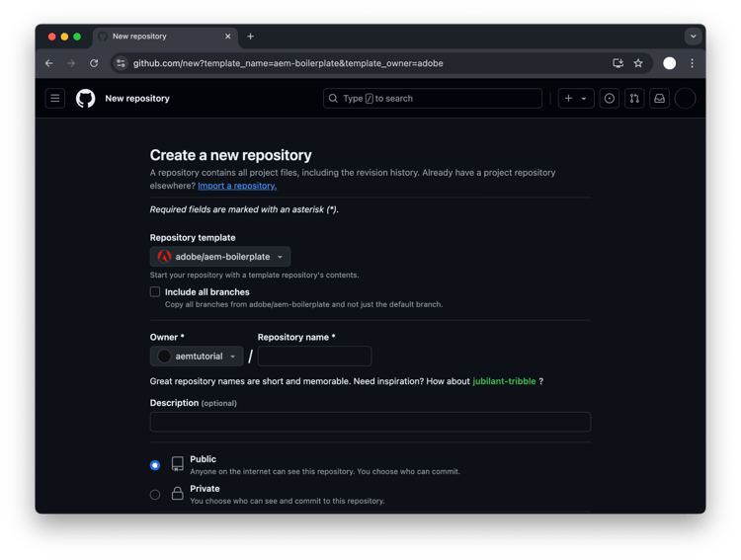Focus the Repository name input field
The height and width of the screenshot is (560, 741).
tap(315, 357)
